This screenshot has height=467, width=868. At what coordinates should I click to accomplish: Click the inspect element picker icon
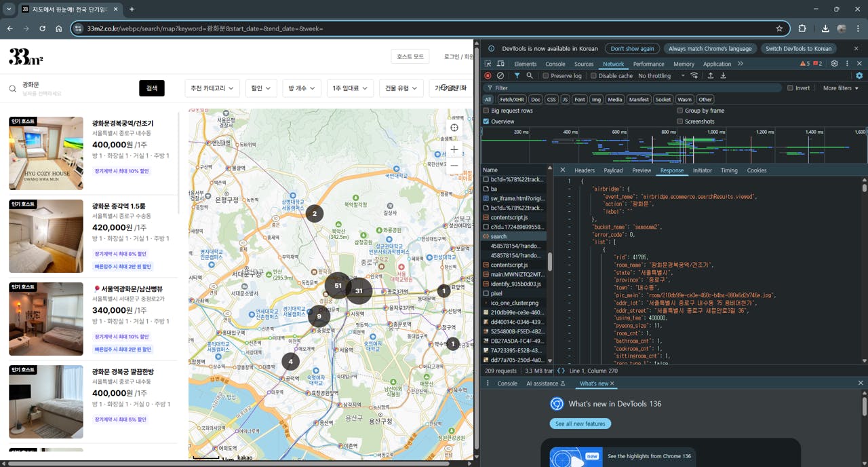point(488,64)
